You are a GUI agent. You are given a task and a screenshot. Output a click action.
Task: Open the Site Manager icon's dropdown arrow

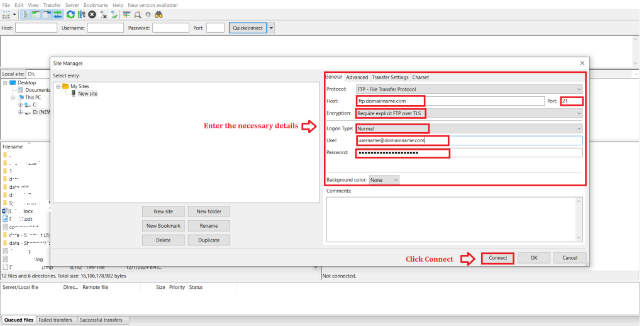14,14
